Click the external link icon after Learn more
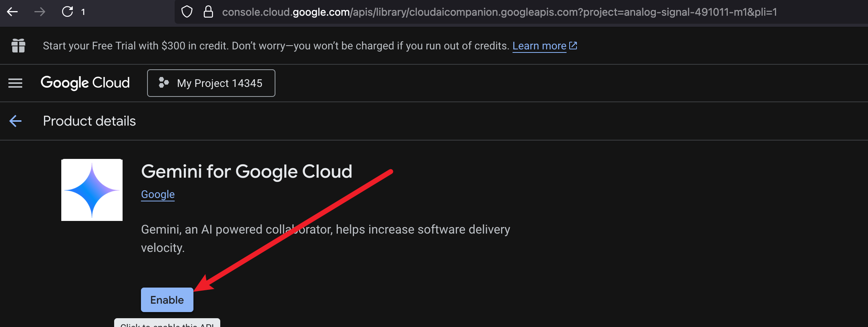This screenshot has height=327, width=868. pyautogui.click(x=573, y=46)
